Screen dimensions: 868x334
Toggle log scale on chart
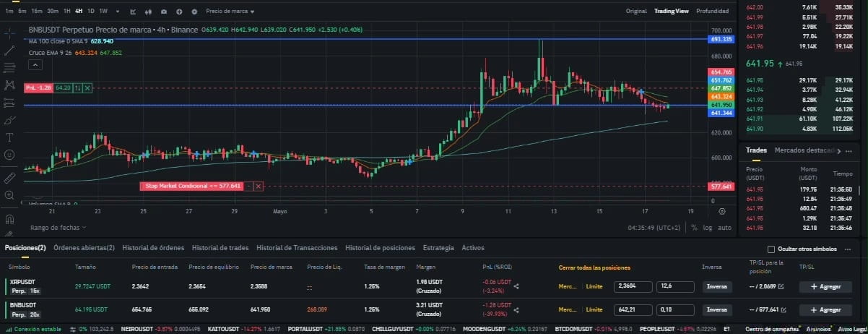coord(708,227)
